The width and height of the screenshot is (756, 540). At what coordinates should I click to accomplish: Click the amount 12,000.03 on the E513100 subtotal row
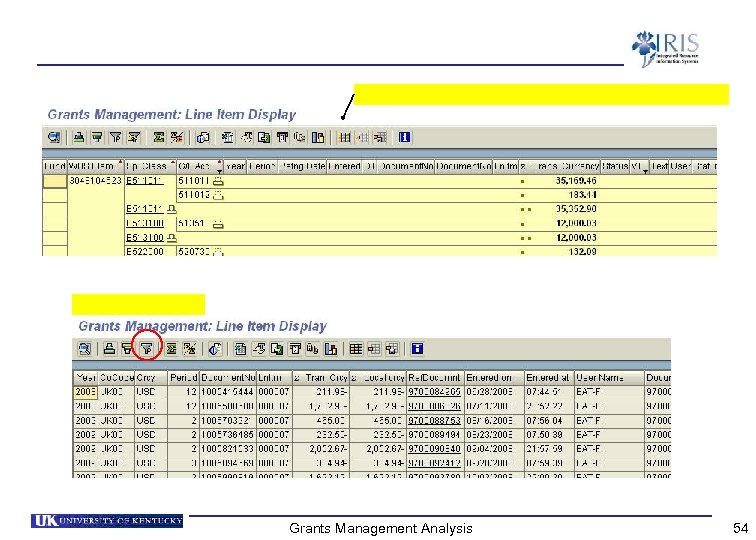click(576, 238)
